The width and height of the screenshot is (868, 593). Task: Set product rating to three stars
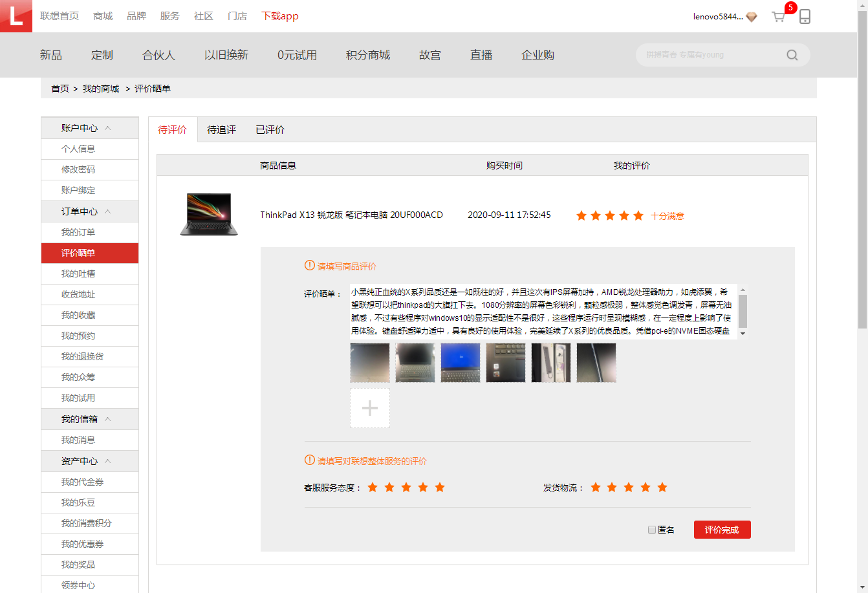610,215
